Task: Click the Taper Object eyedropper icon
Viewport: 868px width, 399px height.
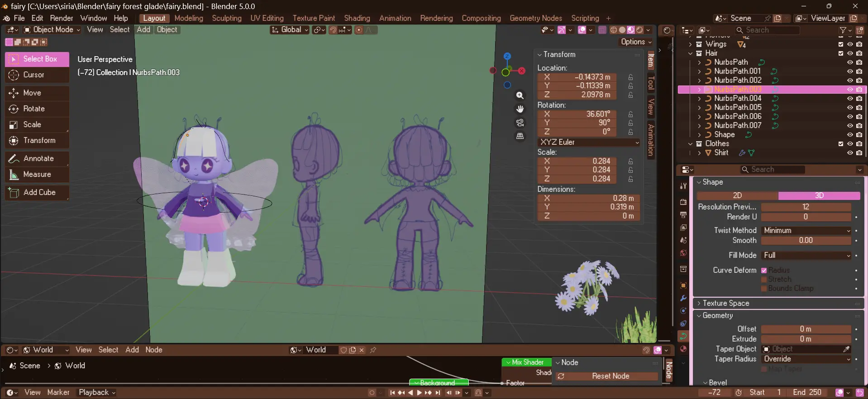Action: click(846, 349)
